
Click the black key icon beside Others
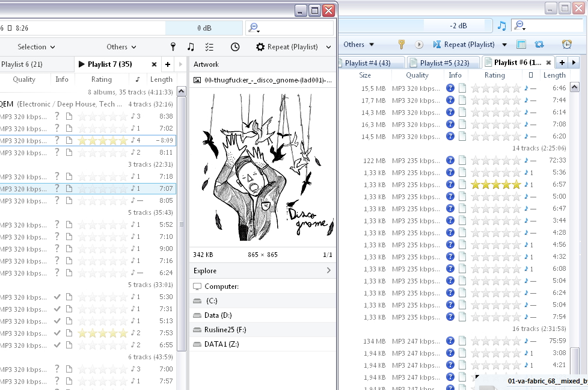coord(173,47)
